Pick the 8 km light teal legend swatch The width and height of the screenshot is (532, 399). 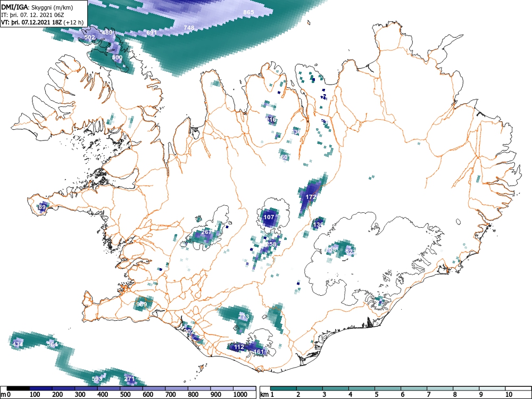(x=466, y=388)
